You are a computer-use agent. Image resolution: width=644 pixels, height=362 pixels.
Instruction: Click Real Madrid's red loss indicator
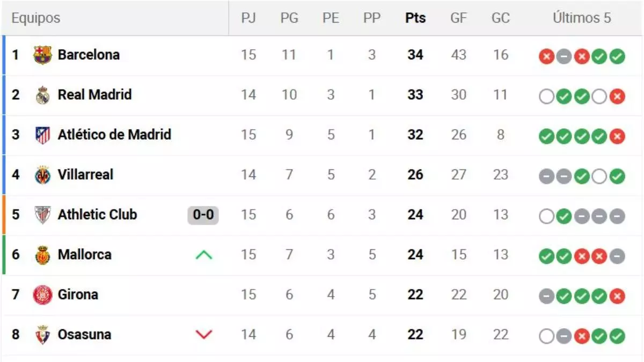pos(615,96)
